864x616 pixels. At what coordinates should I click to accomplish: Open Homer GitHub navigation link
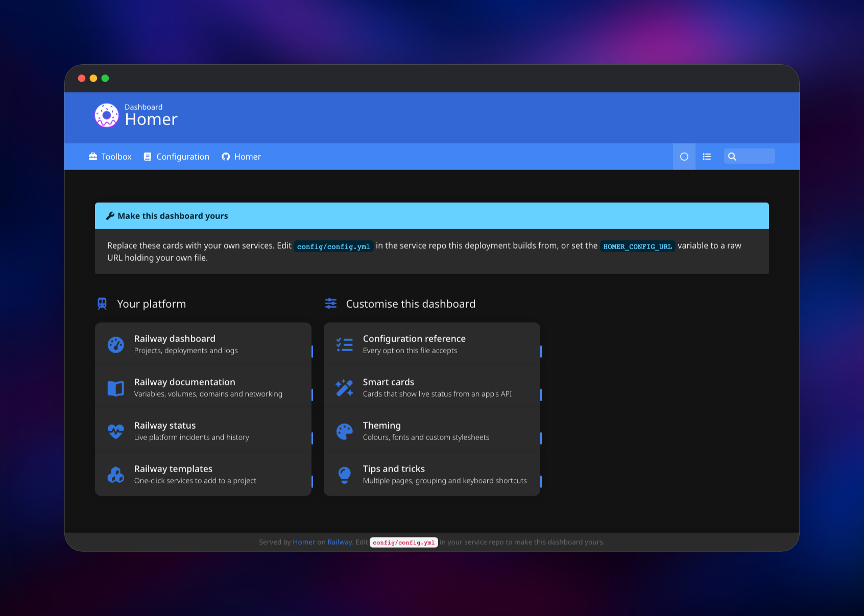click(241, 157)
